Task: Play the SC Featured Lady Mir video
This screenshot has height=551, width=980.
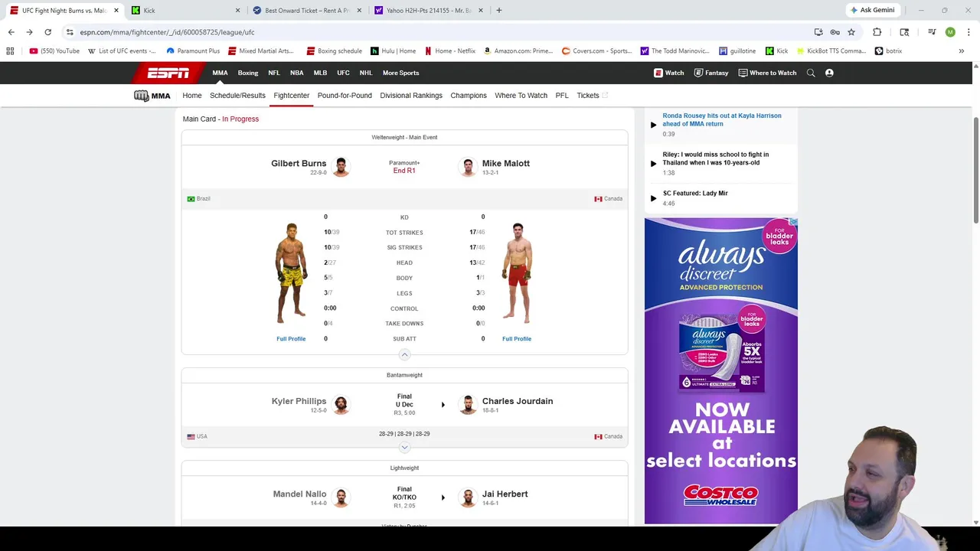Action: pyautogui.click(x=653, y=198)
